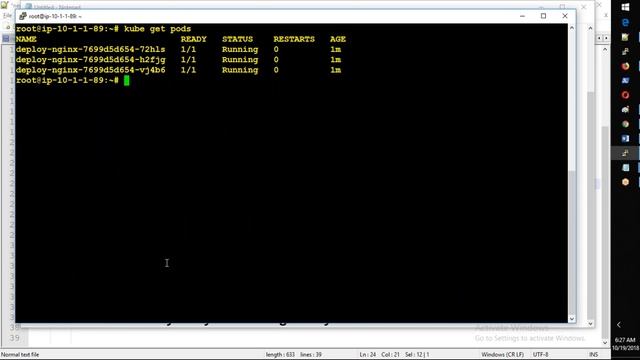Open Firefox from the taskbar
This screenshot has width=640, height=360.
click(625, 66)
